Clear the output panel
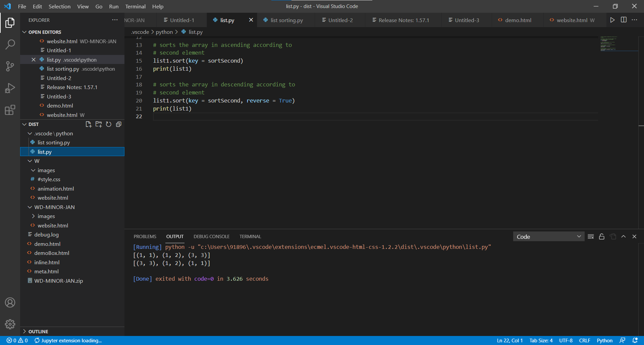Viewport: 644px width, 345px height. tap(591, 237)
